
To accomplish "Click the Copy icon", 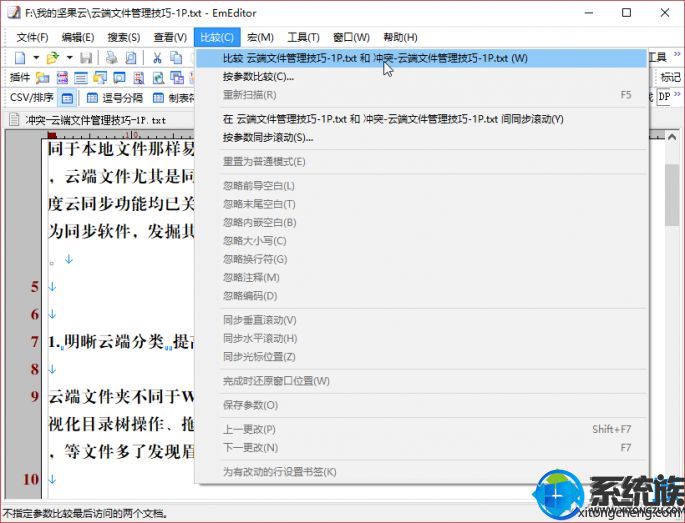I will [x=176, y=58].
